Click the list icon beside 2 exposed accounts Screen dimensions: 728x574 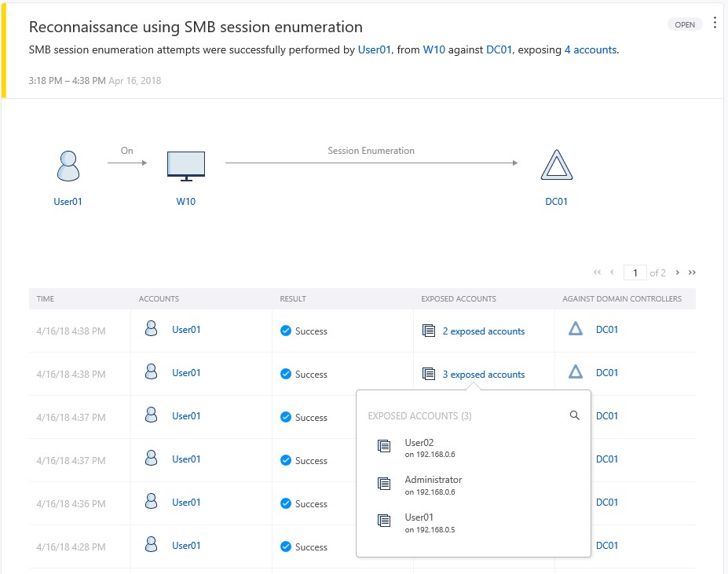[x=429, y=331]
